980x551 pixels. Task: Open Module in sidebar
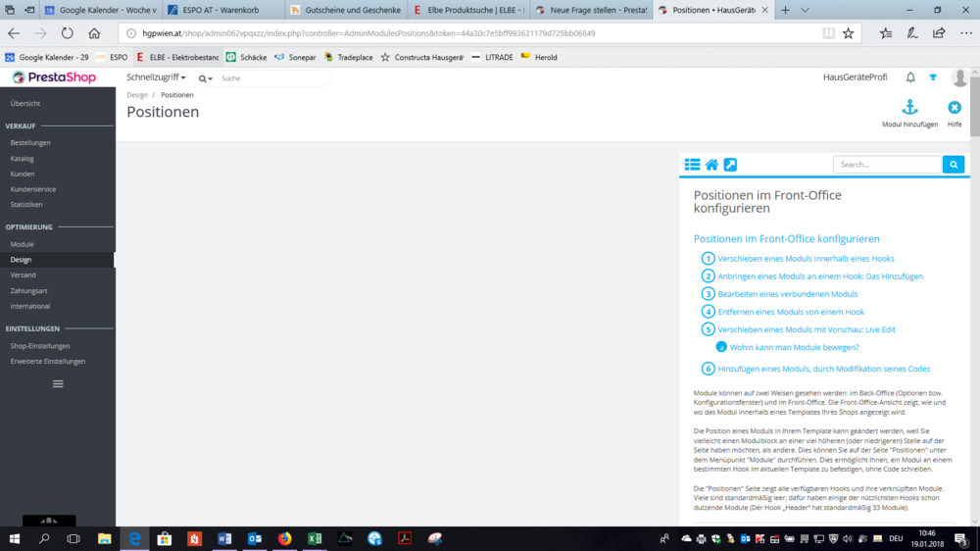click(x=22, y=244)
